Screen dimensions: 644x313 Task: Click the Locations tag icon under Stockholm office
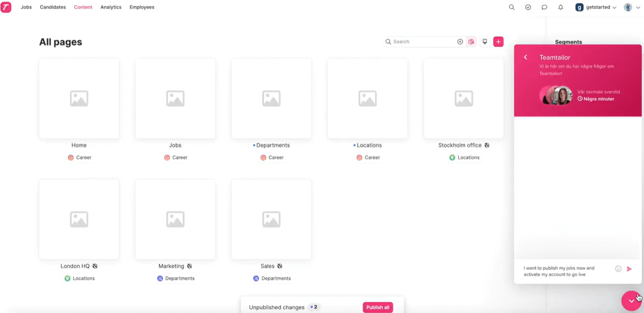point(452,157)
